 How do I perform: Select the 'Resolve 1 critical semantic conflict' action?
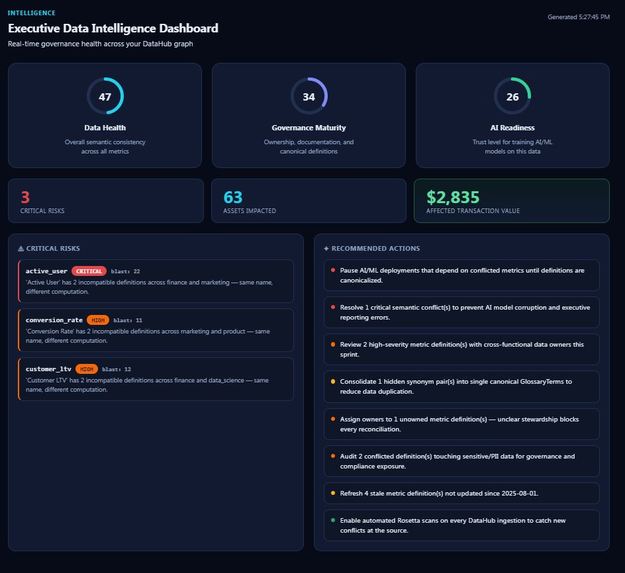[x=462, y=312]
